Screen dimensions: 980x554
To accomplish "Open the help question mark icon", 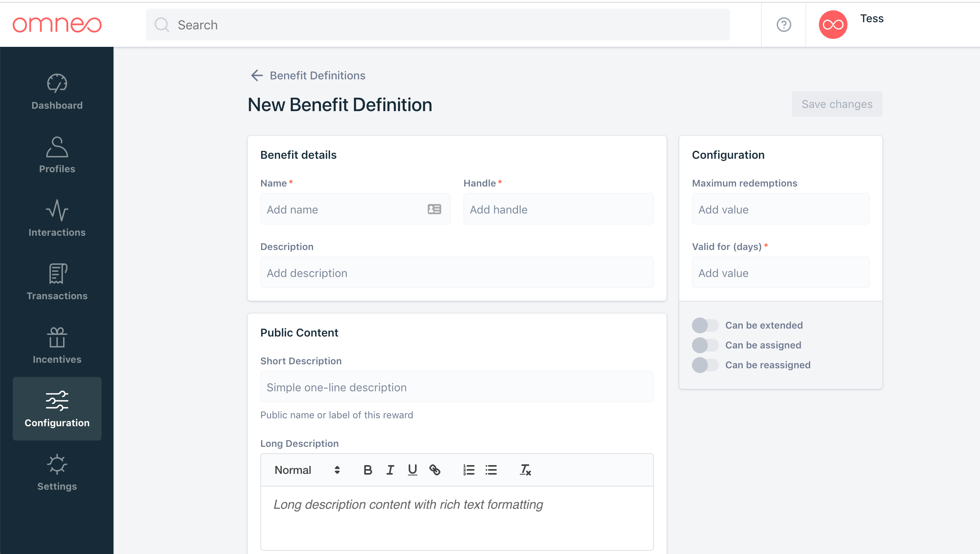I will coord(784,25).
